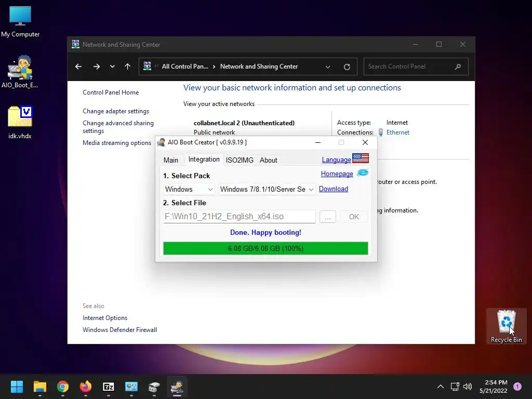Click the OK button in AIO Boot Creator
532x399 pixels.
(x=354, y=217)
